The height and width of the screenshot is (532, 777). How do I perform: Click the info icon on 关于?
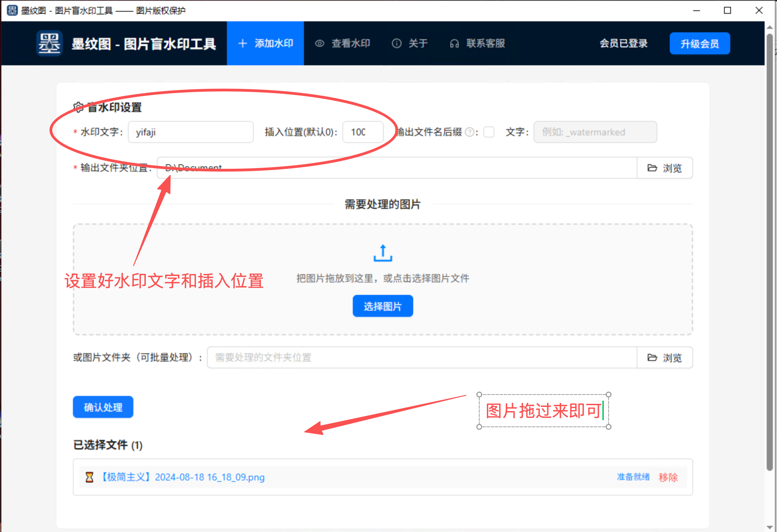396,43
